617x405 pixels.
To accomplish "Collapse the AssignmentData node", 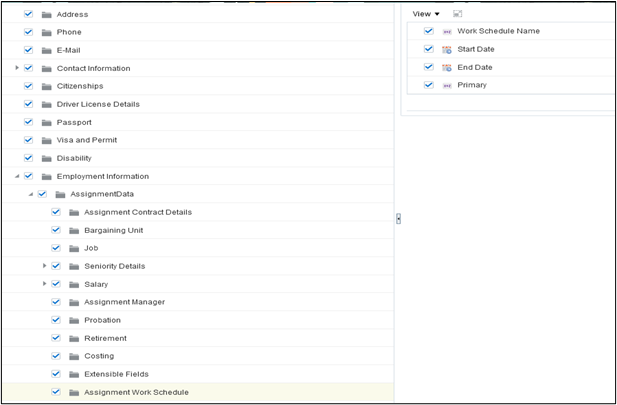I will (x=31, y=194).
